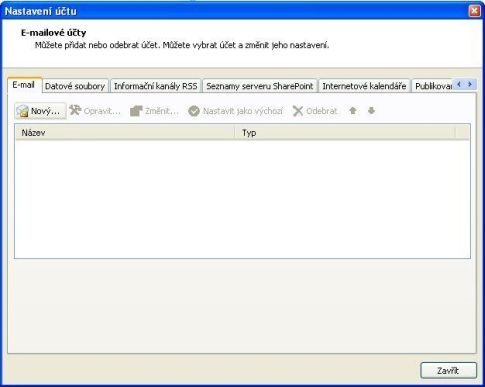Image resolution: width=485 pixels, height=387 pixels.
Task: Click the Název column header
Action: (x=125, y=133)
